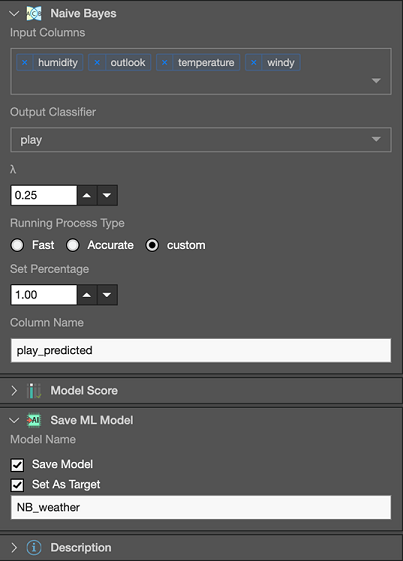Screen dimensions: 403x561
Task: Click the play_predicted Column Name field
Action: (x=201, y=350)
